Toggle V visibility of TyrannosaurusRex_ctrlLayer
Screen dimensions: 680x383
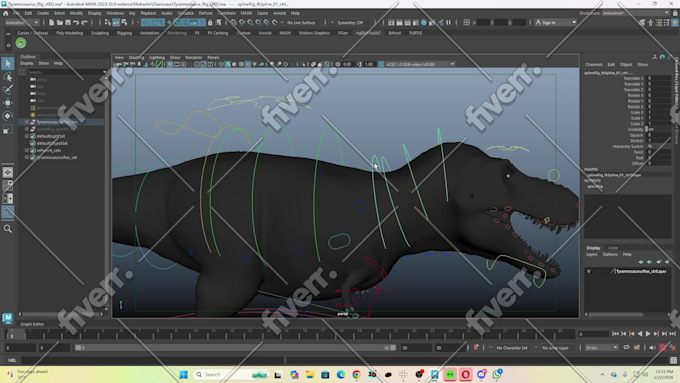[589, 272]
